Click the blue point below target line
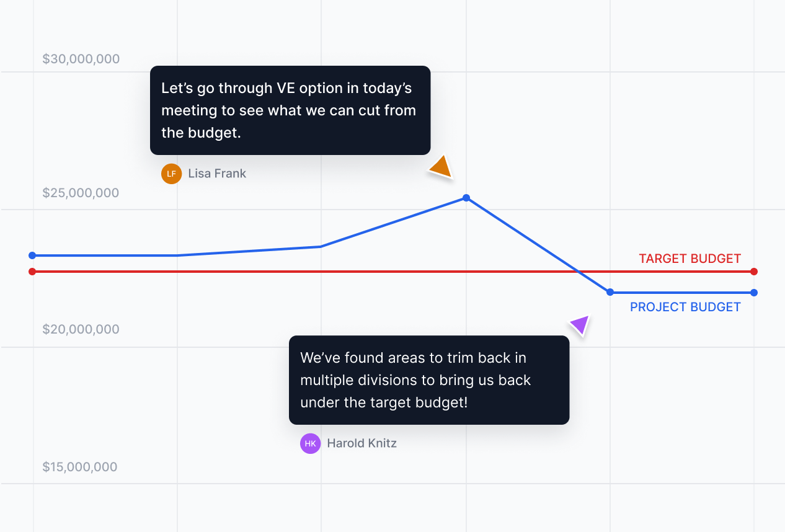The height and width of the screenshot is (532, 785). click(610, 292)
